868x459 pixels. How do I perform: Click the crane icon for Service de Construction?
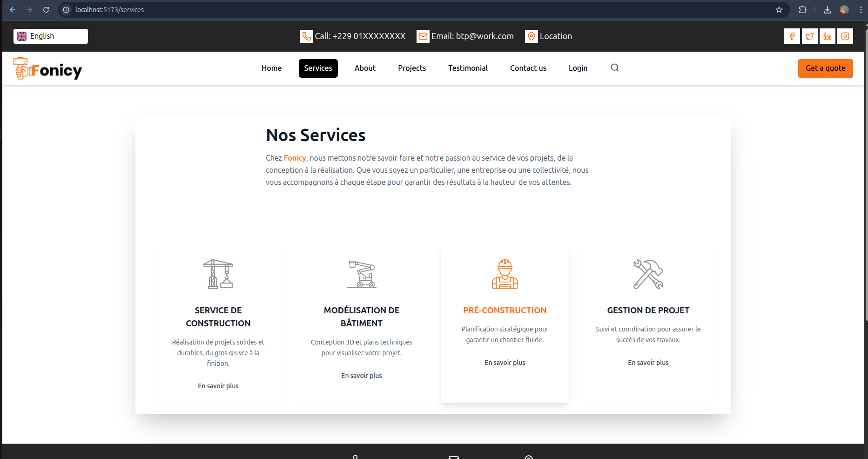(x=218, y=274)
